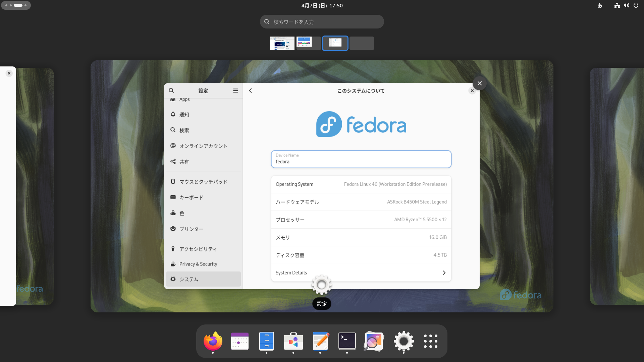Open the 通知 settings panel
The height and width of the screenshot is (362, 644).
203,114
